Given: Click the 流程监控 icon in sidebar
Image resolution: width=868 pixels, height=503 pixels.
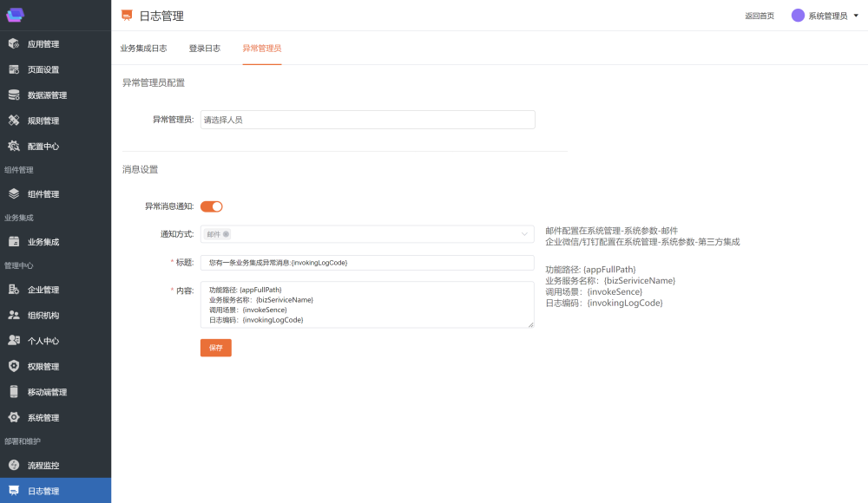Looking at the screenshot, I should tap(14, 466).
